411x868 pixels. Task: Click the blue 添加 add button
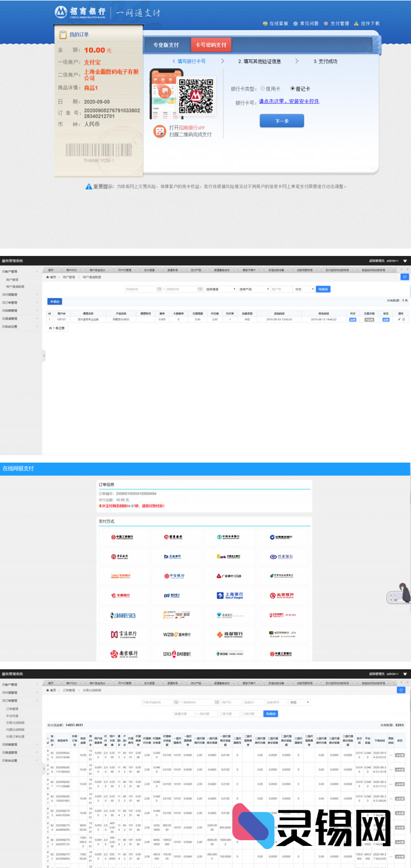[x=54, y=301]
